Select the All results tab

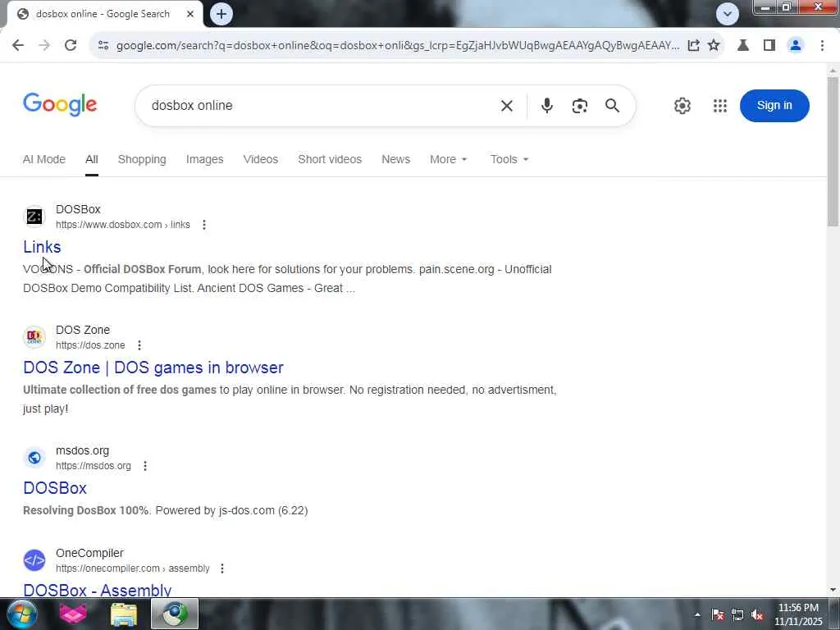[92, 159]
